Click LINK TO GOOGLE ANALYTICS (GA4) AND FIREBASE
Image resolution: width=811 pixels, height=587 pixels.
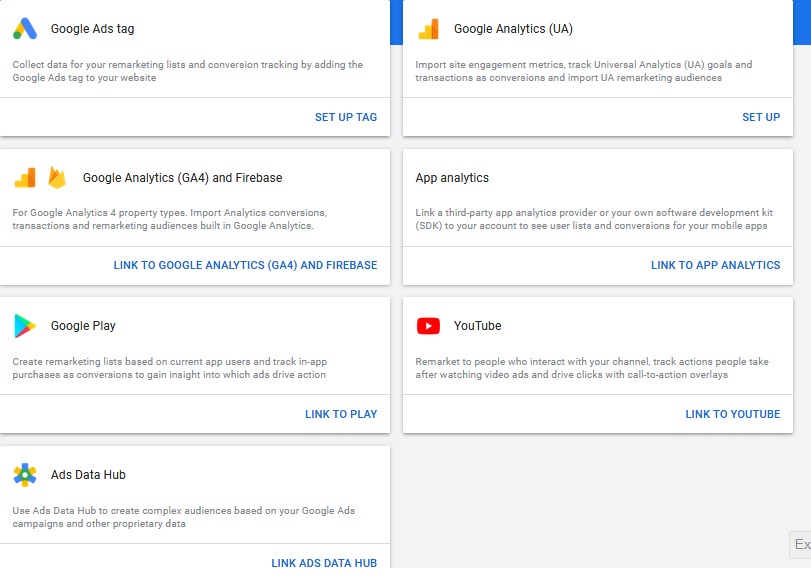tap(245, 265)
